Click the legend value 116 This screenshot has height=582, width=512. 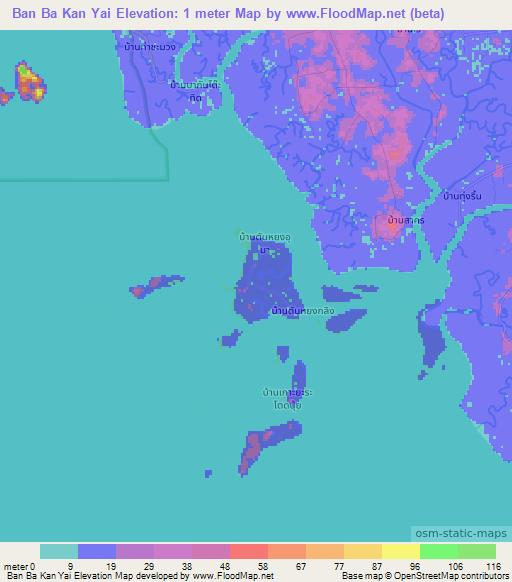[x=494, y=567]
